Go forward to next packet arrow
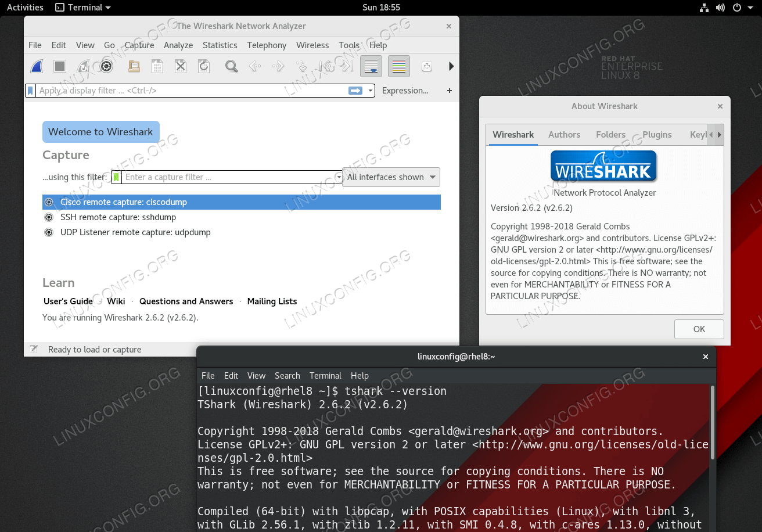The width and height of the screenshot is (762, 532). tap(278, 66)
